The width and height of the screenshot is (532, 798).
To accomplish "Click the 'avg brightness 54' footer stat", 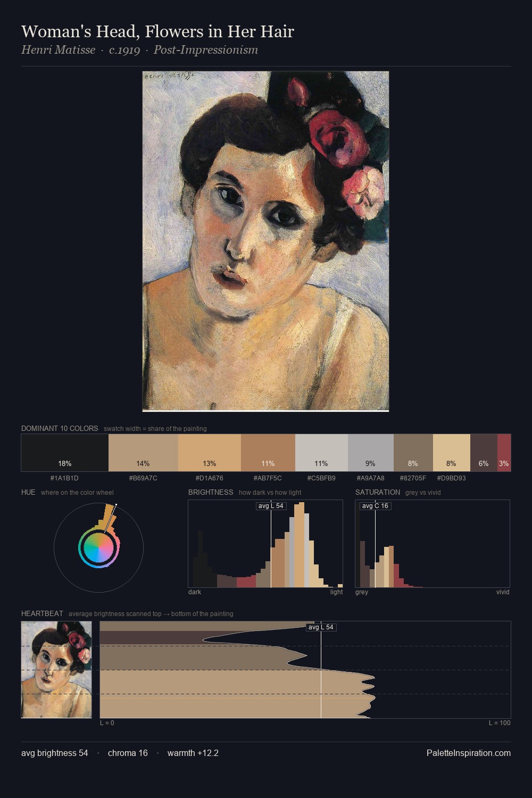I will click(x=55, y=753).
